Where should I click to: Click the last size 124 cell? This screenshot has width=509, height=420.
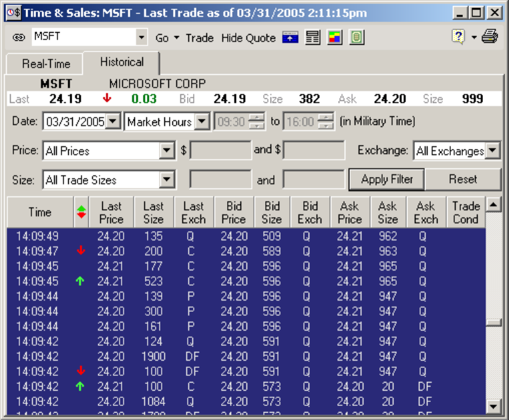154,341
